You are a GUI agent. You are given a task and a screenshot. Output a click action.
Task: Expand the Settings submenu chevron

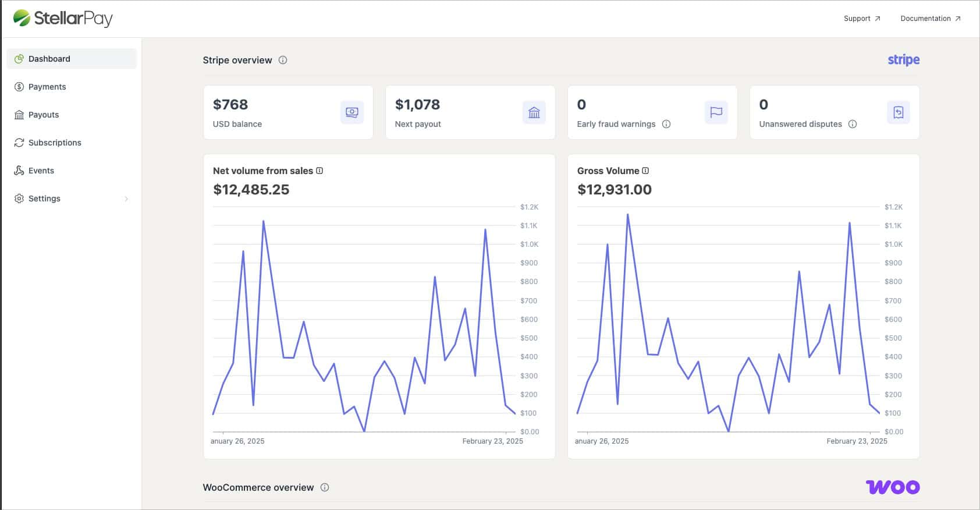(x=126, y=199)
